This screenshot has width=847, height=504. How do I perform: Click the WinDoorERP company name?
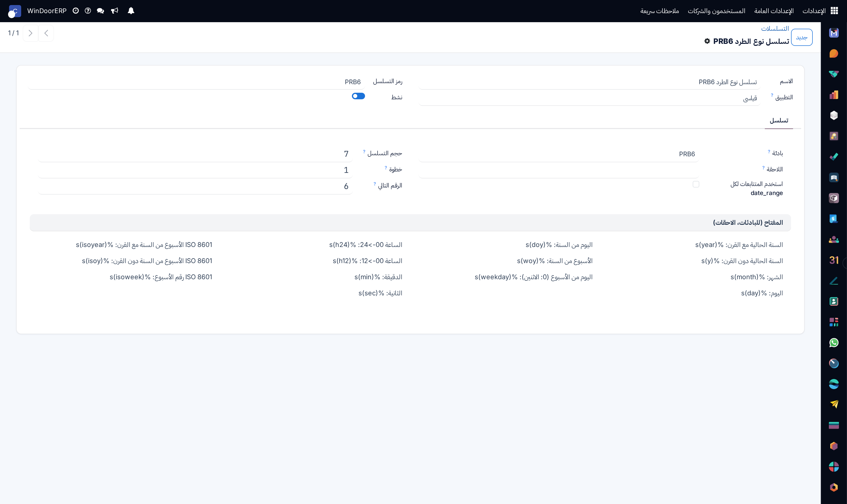coord(47,11)
